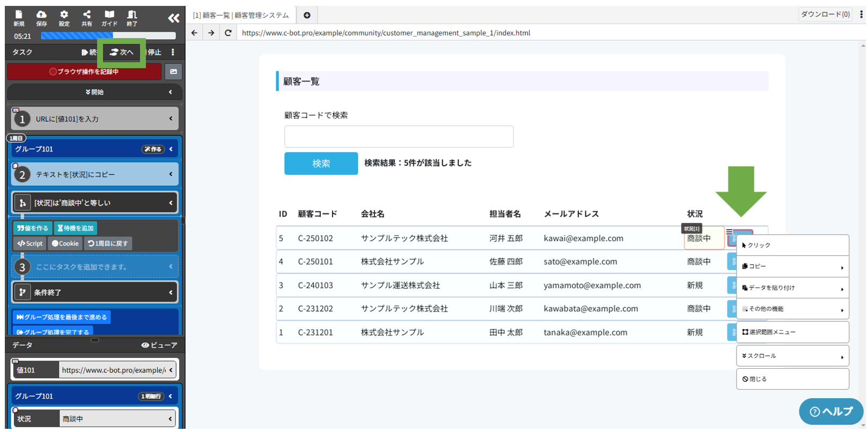Click the 値を作る button
The width and height of the screenshot is (868, 432).
pos(33,228)
